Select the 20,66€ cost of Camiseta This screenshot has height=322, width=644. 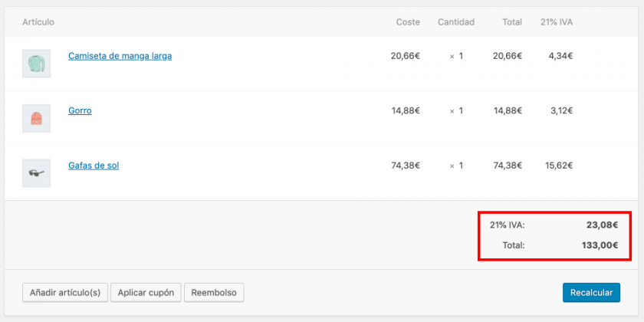coord(405,56)
